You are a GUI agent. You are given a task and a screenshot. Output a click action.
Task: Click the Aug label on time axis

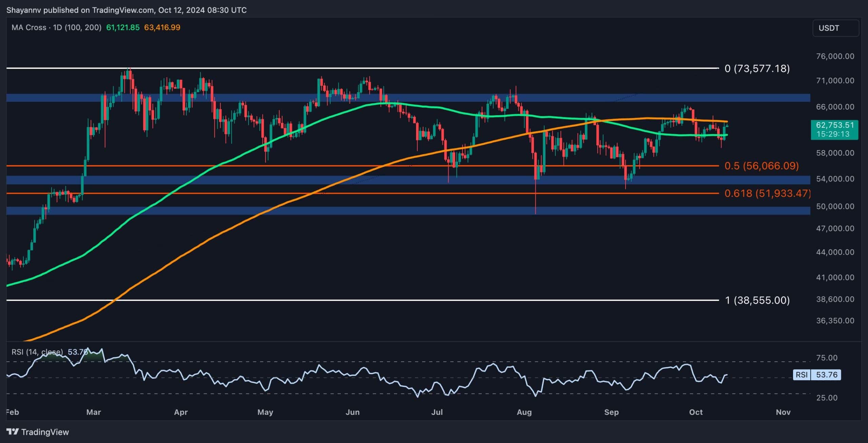point(524,412)
